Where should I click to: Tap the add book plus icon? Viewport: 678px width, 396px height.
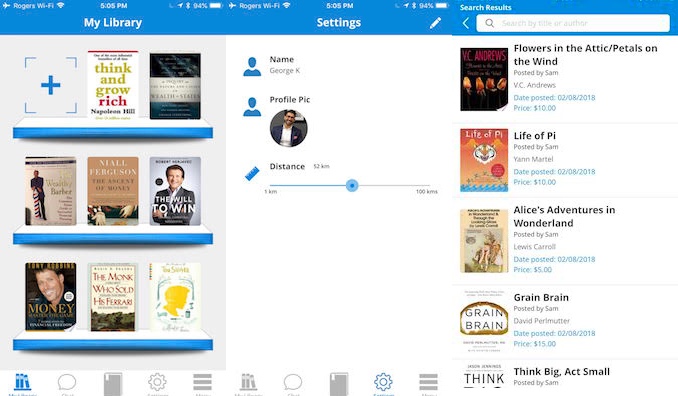51,85
